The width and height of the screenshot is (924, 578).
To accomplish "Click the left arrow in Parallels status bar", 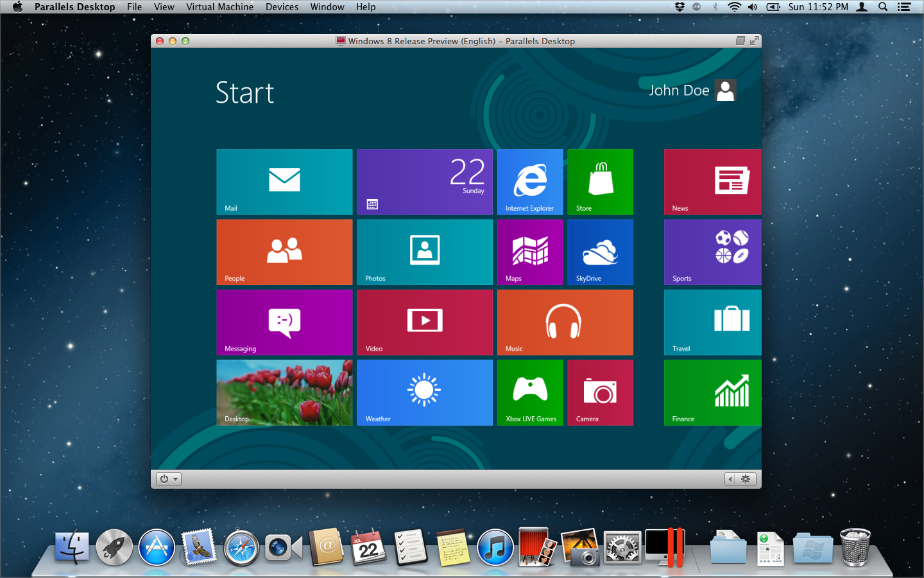I will pos(730,479).
